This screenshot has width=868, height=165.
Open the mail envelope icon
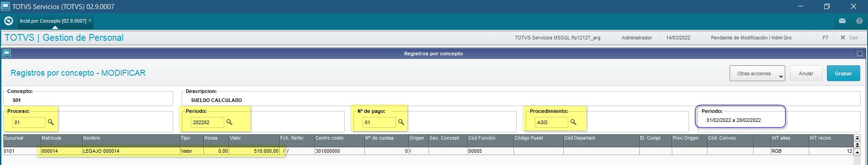(x=842, y=21)
